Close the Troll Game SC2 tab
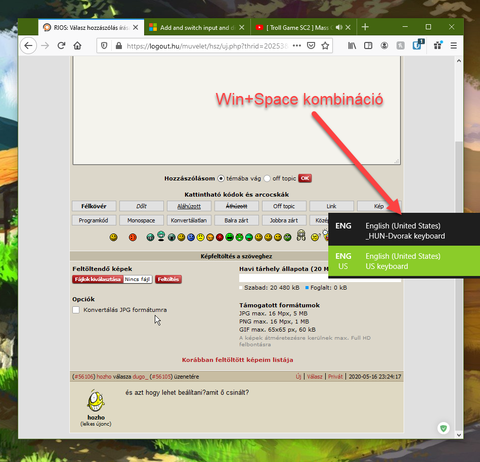480x462 pixels. (348, 27)
